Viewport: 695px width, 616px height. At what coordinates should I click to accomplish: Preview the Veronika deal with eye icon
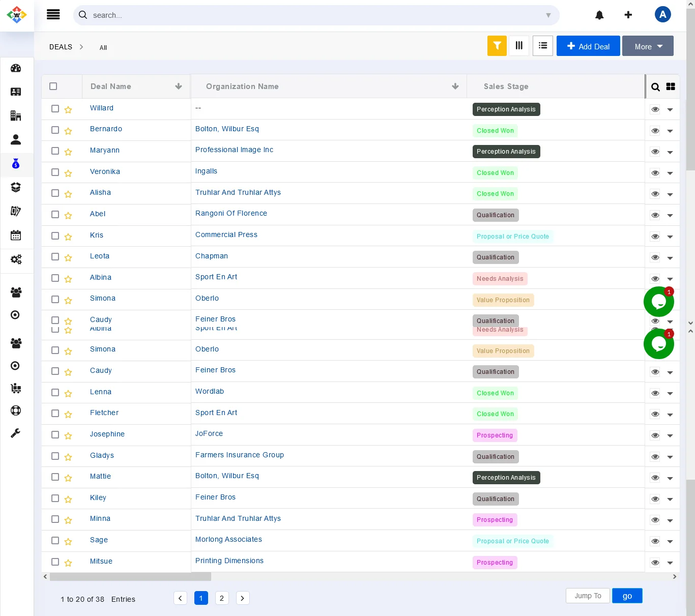(655, 173)
